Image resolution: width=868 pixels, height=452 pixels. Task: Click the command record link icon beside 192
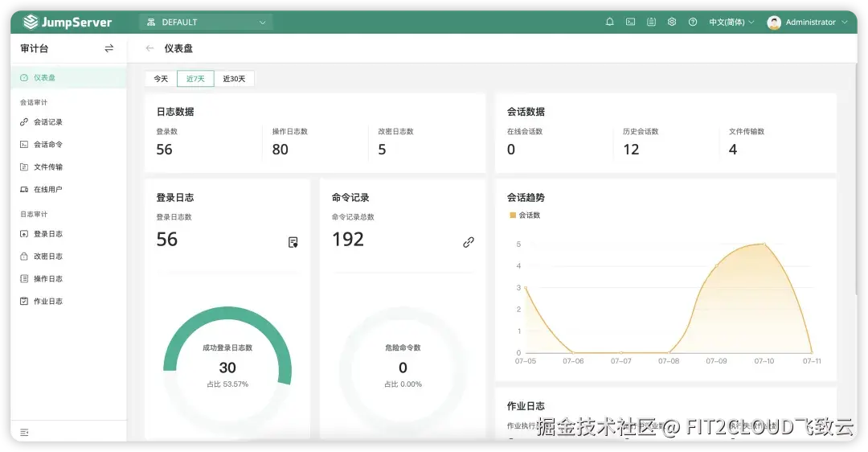click(x=469, y=242)
